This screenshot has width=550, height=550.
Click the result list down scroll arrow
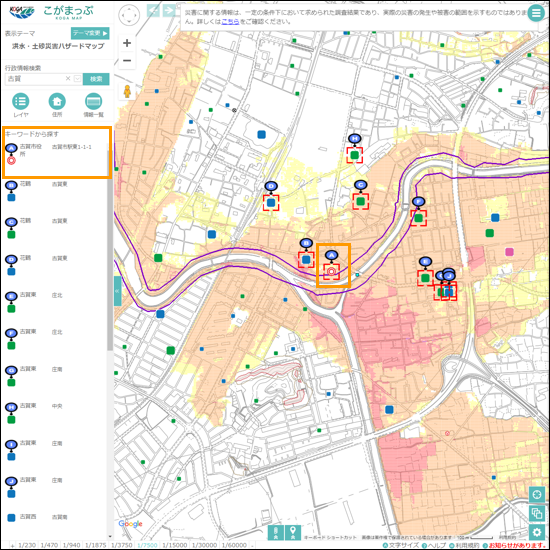point(110,536)
